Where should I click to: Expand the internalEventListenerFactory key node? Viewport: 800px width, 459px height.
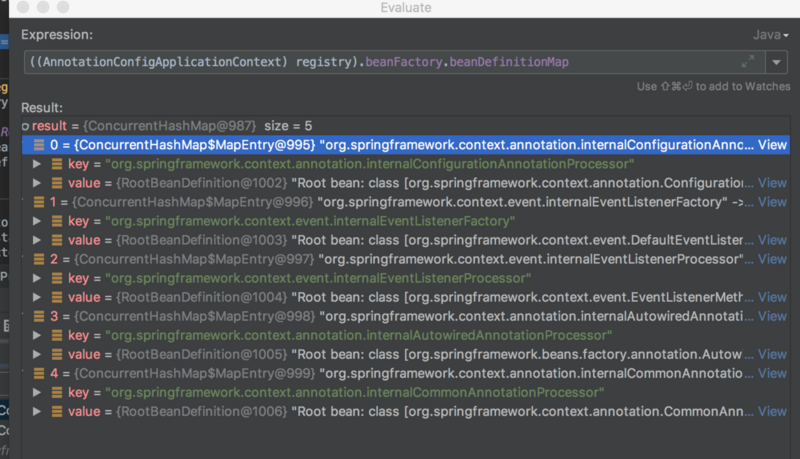click(x=37, y=221)
